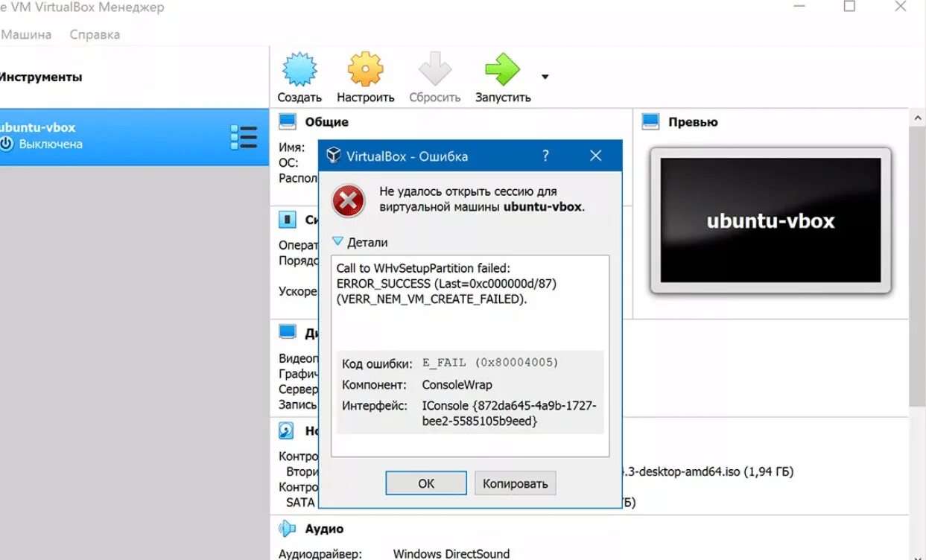
Task: Click the Превью section heading
Action: (x=693, y=122)
